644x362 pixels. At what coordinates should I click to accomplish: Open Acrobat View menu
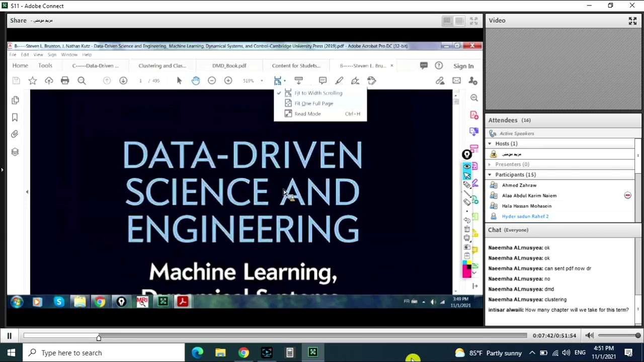pos(38,54)
